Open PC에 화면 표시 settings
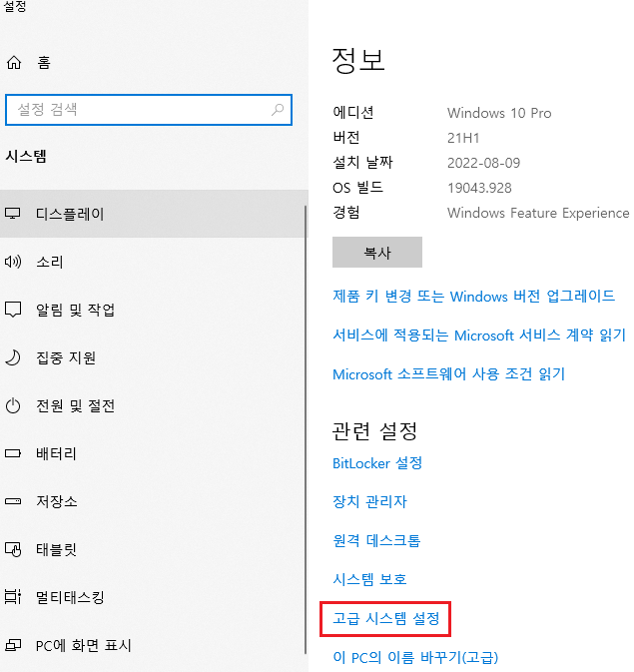The height and width of the screenshot is (672, 634). point(154,645)
